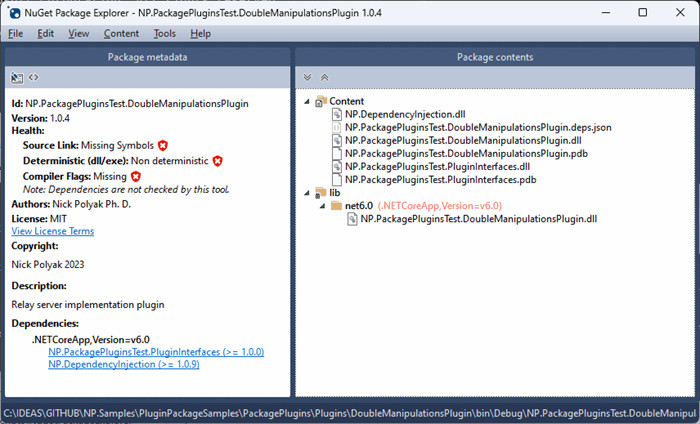Screen dimensions: 700x424
Task: Click the 'Missing Symbols' health text
Action: tap(117, 145)
